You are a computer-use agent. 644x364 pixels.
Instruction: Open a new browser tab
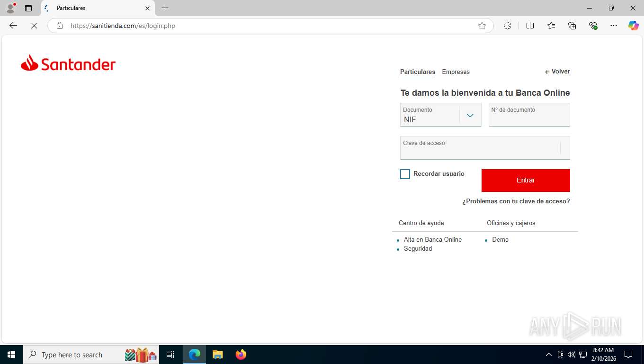(165, 8)
